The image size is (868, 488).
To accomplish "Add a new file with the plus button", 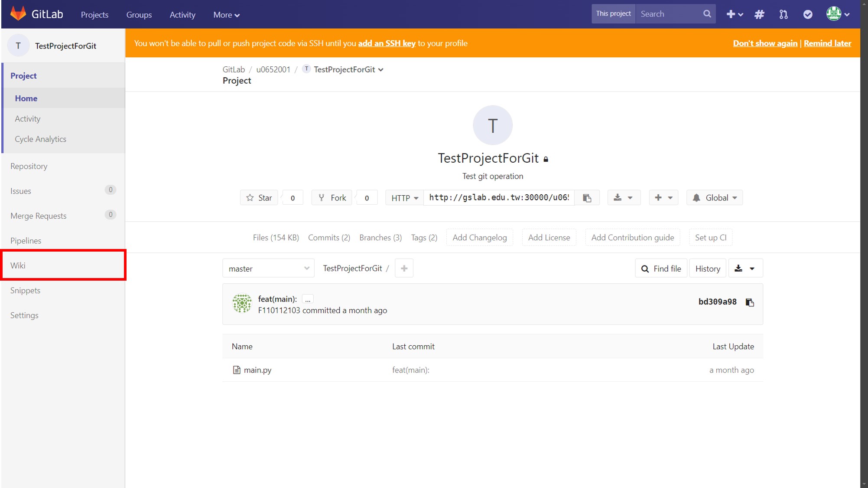I will click(x=404, y=269).
